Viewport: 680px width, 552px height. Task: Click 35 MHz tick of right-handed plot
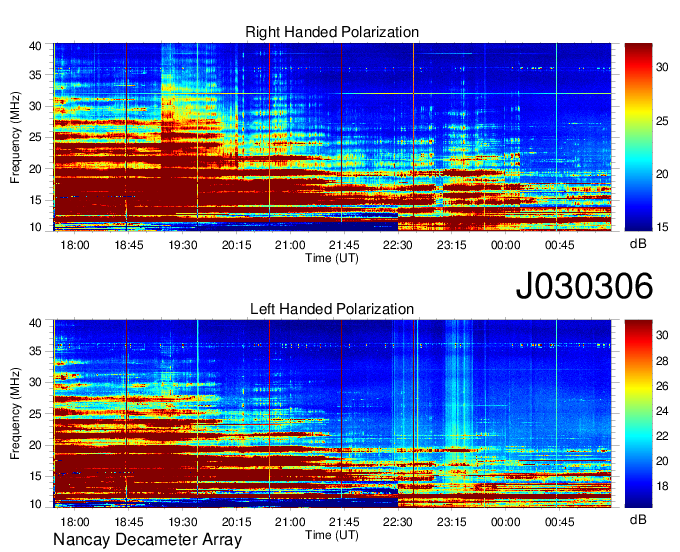[x=36, y=75]
